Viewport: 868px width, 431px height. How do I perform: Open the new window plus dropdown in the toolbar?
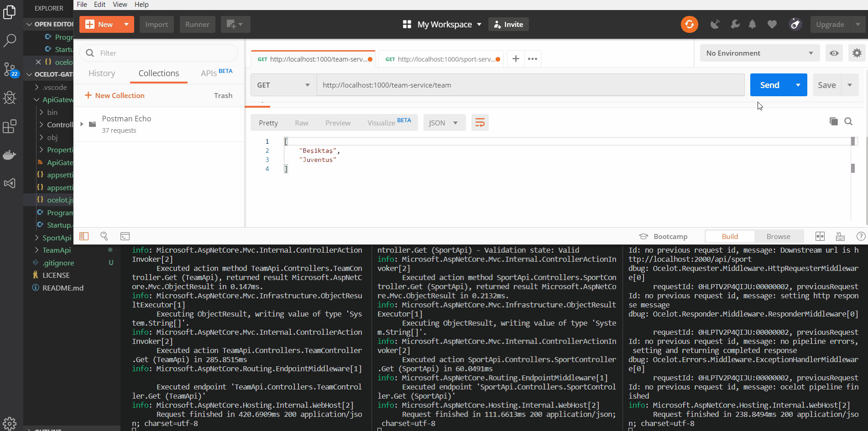[x=235, y=24]
